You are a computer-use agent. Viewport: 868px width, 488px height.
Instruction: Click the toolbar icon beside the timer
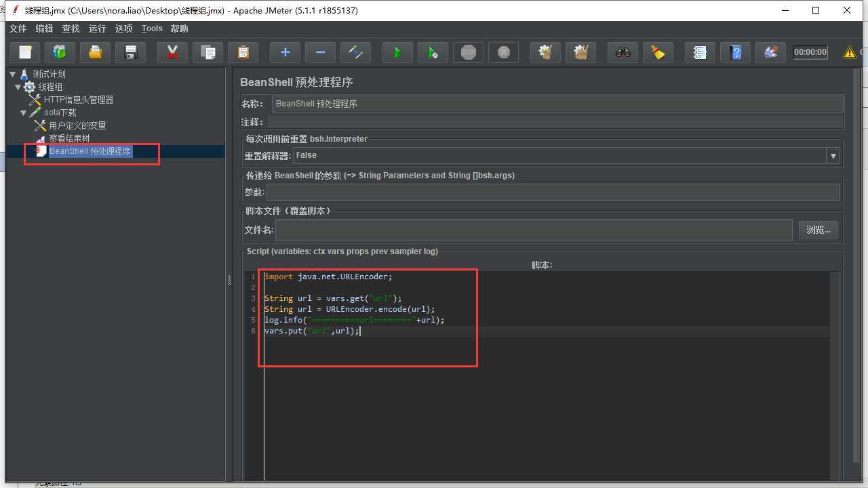pyautogui.click(x=770, y=52)
